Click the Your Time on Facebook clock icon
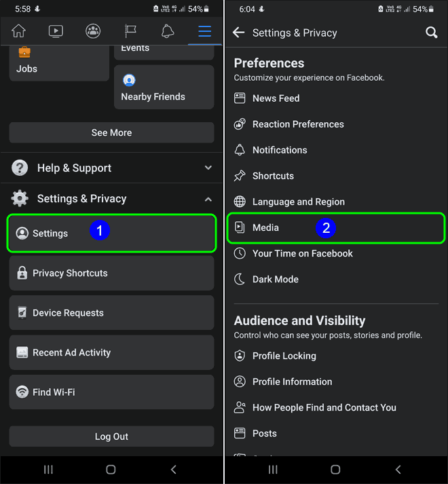Image resolution: width=448 pixels, height=484 pixels. click(x=240, y=253)
